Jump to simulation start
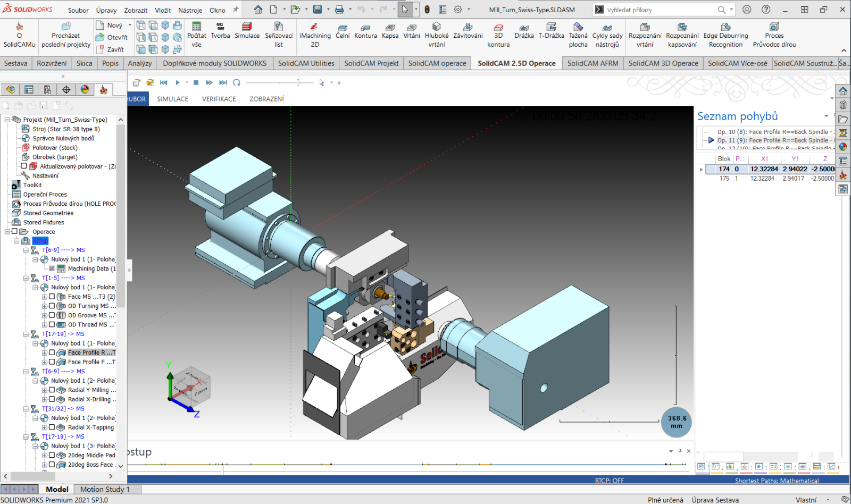851x504 pixels. click(164, 82)
